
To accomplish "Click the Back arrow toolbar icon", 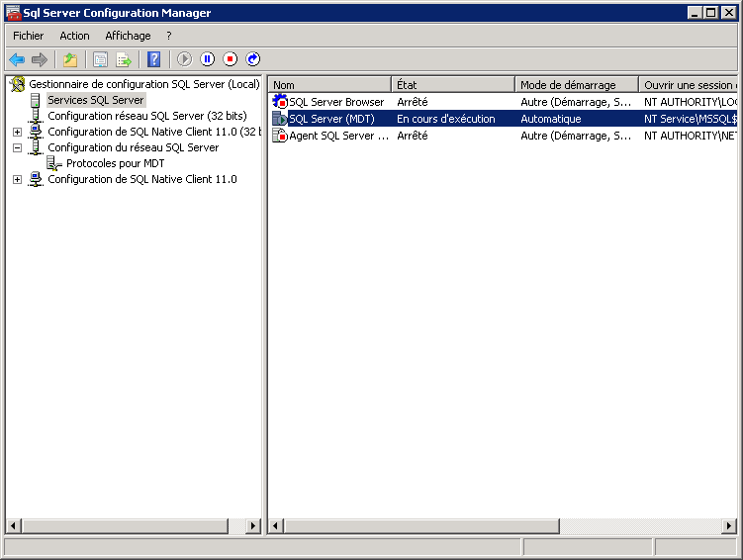I will (17, 59).
